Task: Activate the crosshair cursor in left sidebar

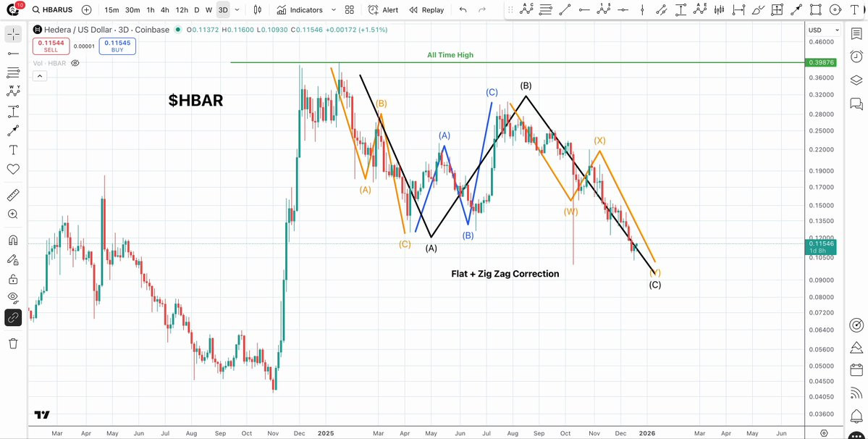Action: click(x=13, y=34)
